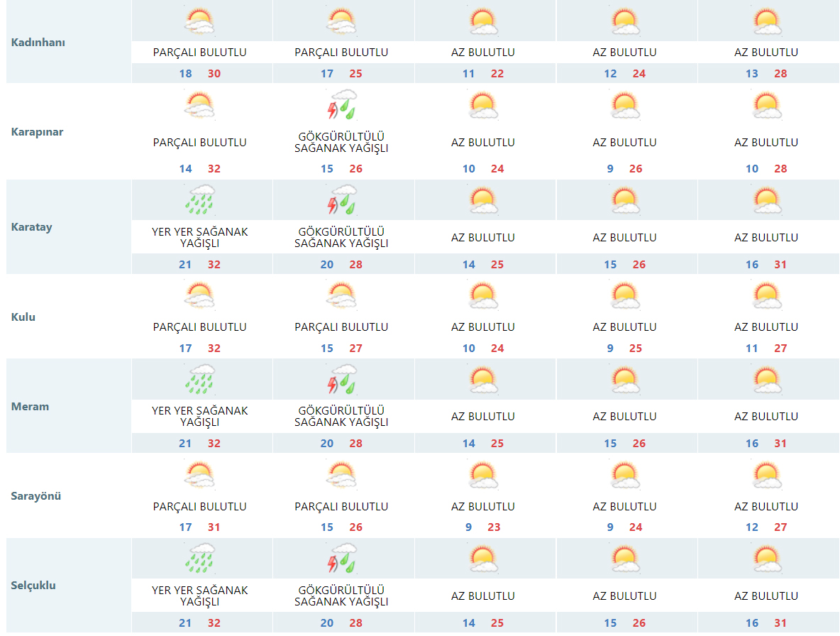
Task: Click Selçuklu's rain showers cloud icon
Action: point(199,559)
